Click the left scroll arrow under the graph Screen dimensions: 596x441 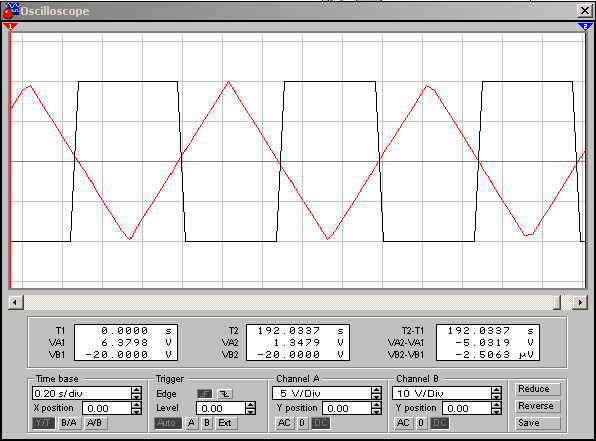click(x=15, y=302)
